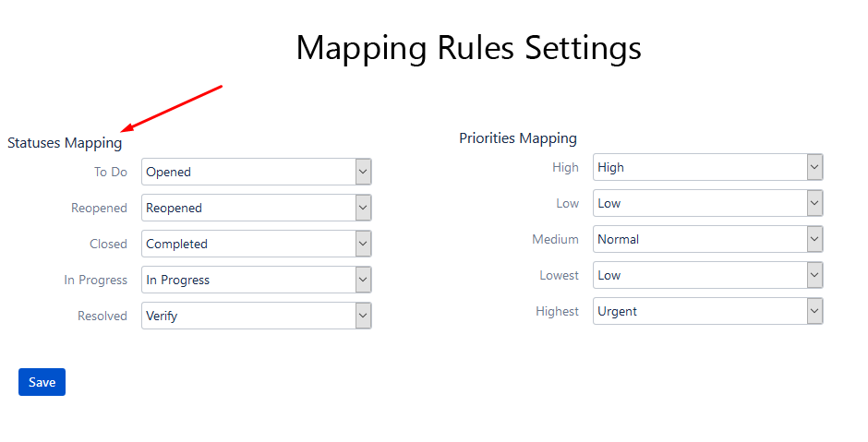Click the To Do field label
The width and height of the screenshot is (868, 442).
tap(111, 172)
